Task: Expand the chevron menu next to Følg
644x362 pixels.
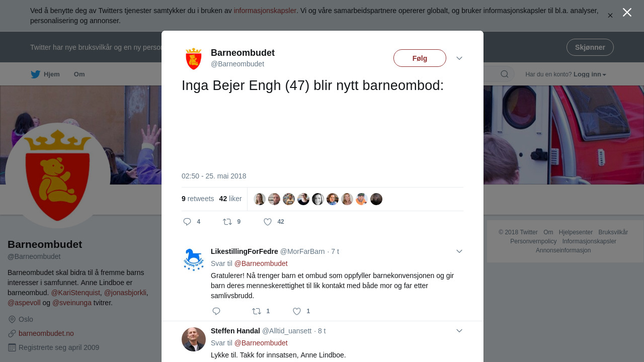Action: tap(459, 58)
